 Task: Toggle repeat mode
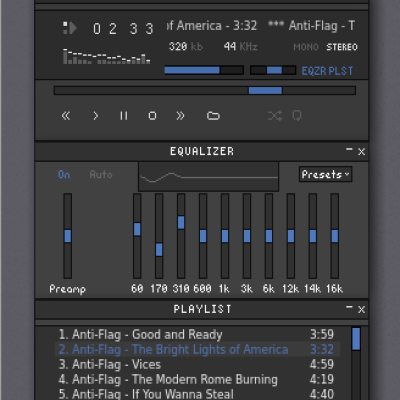(297, 116)
